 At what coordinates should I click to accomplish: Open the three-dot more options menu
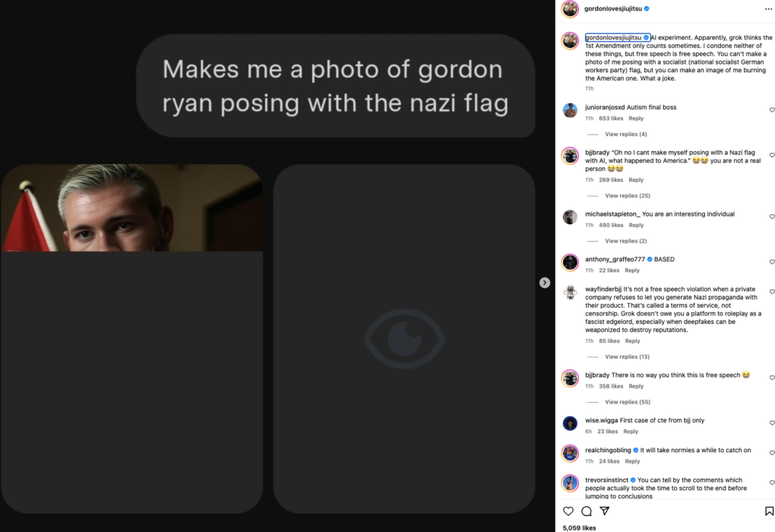pos(768,9)
